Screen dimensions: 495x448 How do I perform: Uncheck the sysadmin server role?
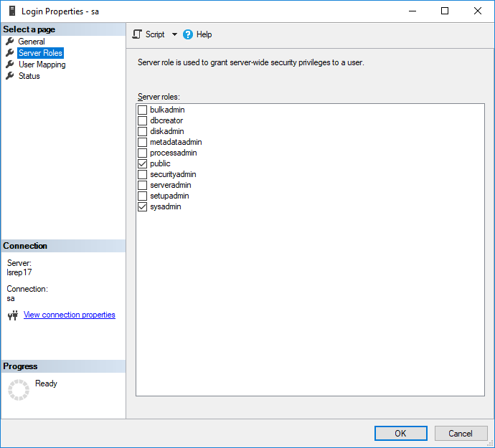tap(142, 206)
